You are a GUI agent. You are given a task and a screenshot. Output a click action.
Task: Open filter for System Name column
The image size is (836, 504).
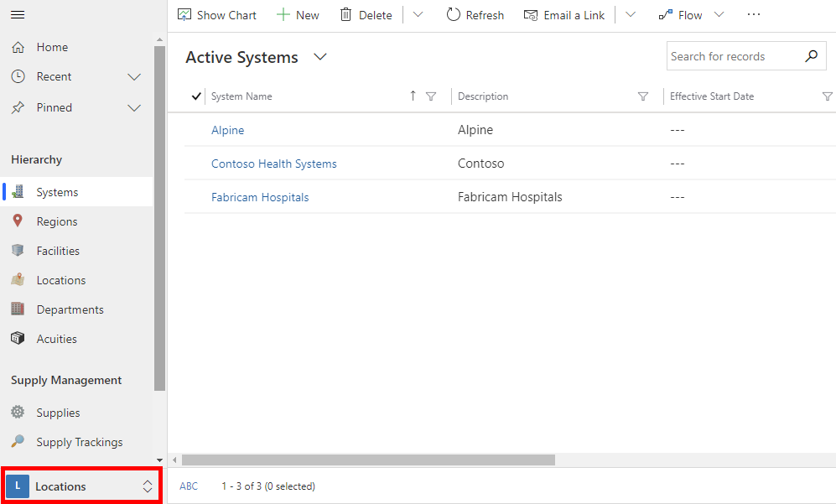[431, 96]
